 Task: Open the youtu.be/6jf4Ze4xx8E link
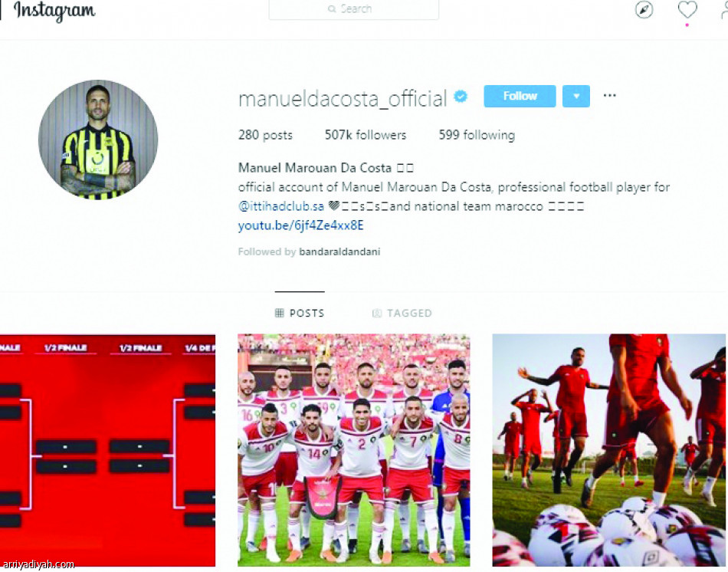300,226
